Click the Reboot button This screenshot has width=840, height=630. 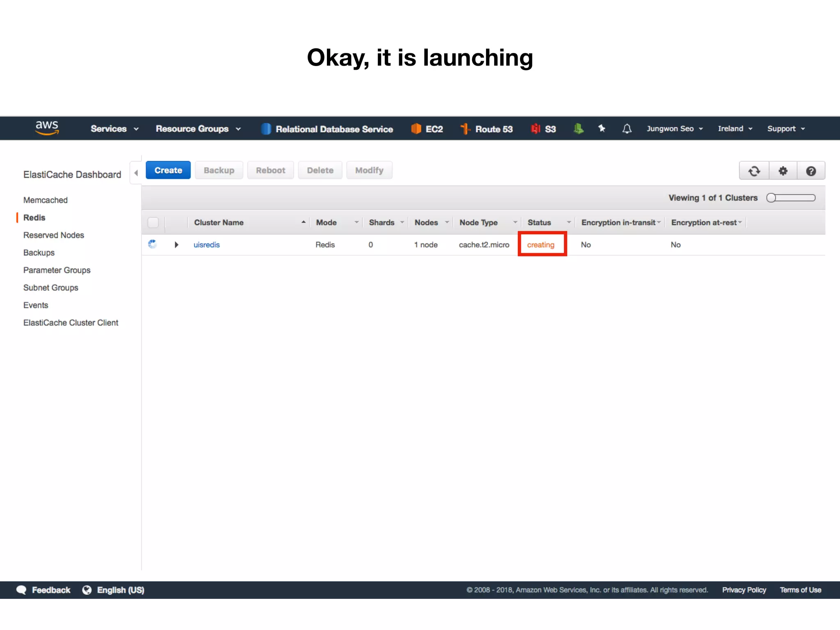click(x=271, y=170)
